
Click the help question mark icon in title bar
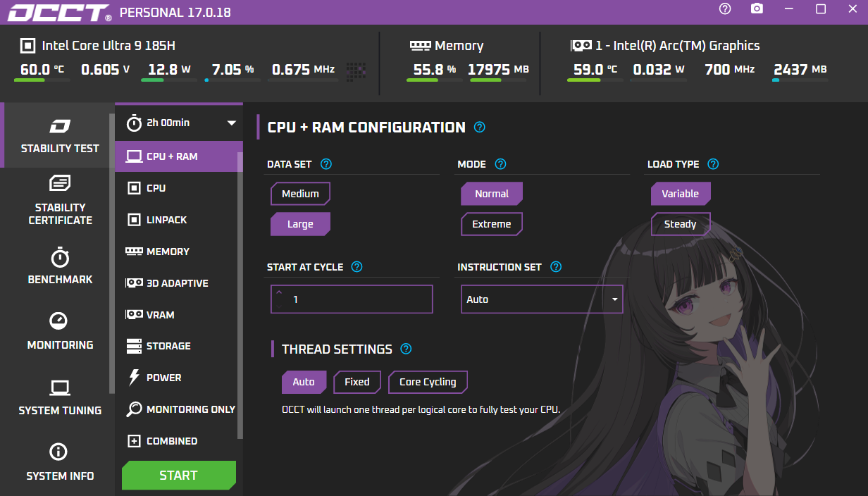pos(725,8)
